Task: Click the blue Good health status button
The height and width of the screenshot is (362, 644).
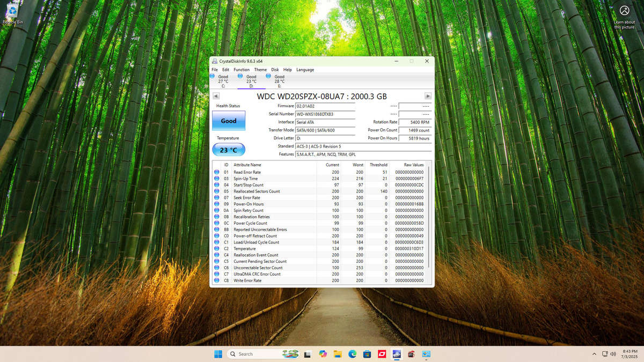Action: click(x=229, y=121)
